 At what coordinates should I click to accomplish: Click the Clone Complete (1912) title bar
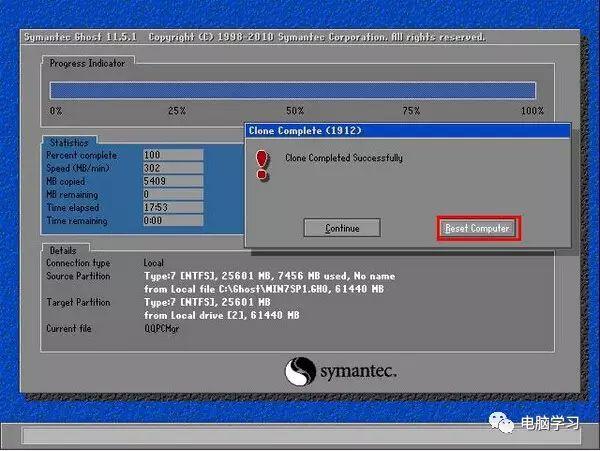(x=407, y=130)
